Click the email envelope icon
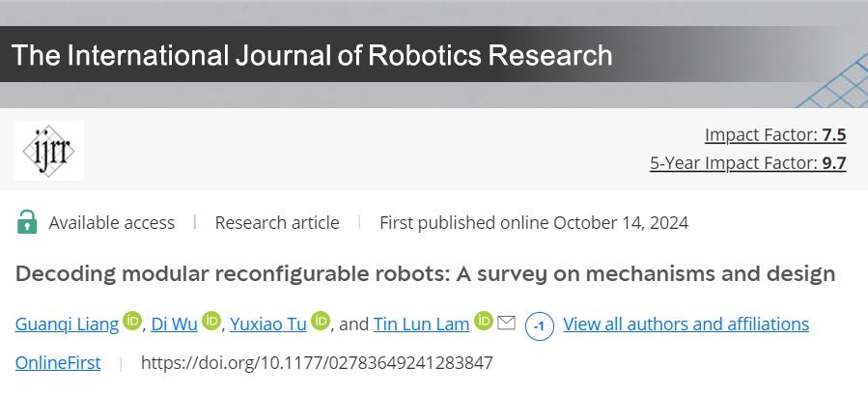868x395 pixels. pos(506,323)
